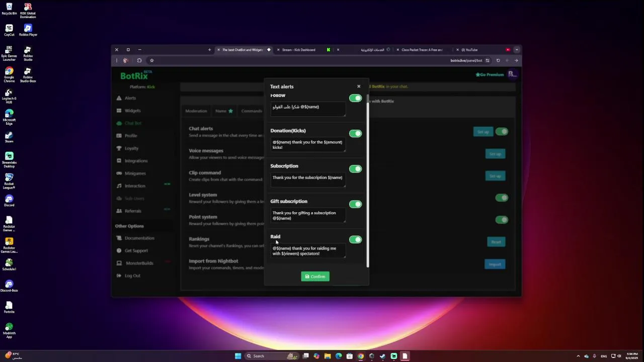The width and height of the screenshot is (644, 362).
Task: Open Documentation under Other Options
Action: (x=135, y=238)
